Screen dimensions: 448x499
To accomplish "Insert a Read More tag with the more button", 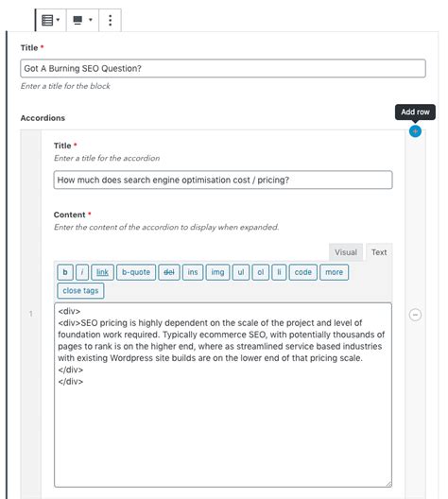I will tap(334, 272).
